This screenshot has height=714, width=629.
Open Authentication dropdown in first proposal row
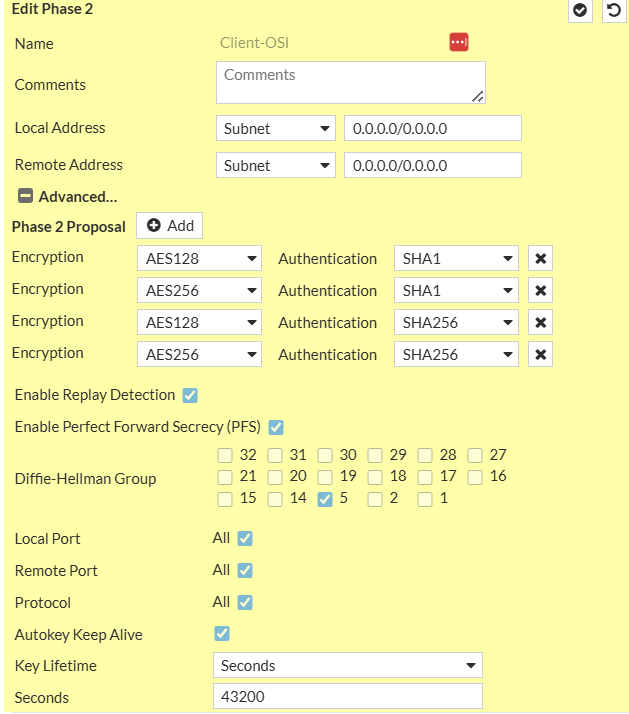(456, 259)
